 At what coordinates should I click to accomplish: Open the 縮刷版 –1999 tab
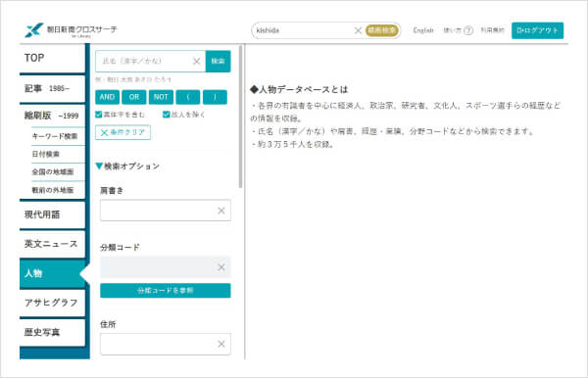click(x=52, y=116)
